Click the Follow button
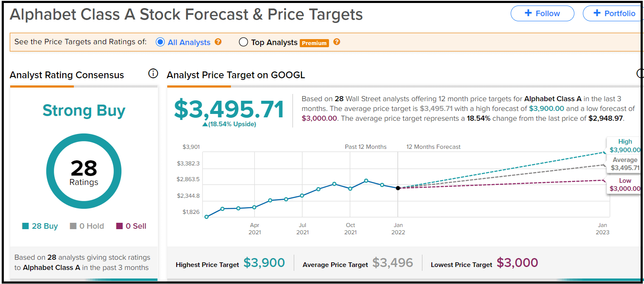644x284 pixels. (542, 13)
